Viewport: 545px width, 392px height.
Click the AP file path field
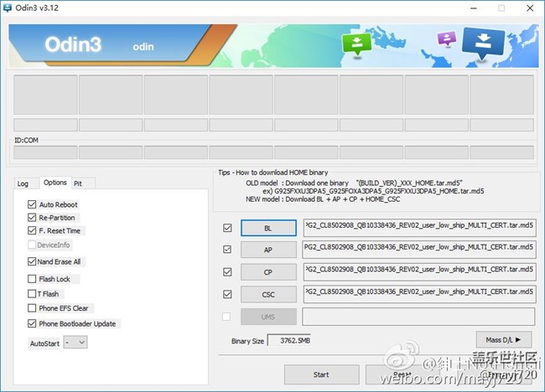[419, 250]
